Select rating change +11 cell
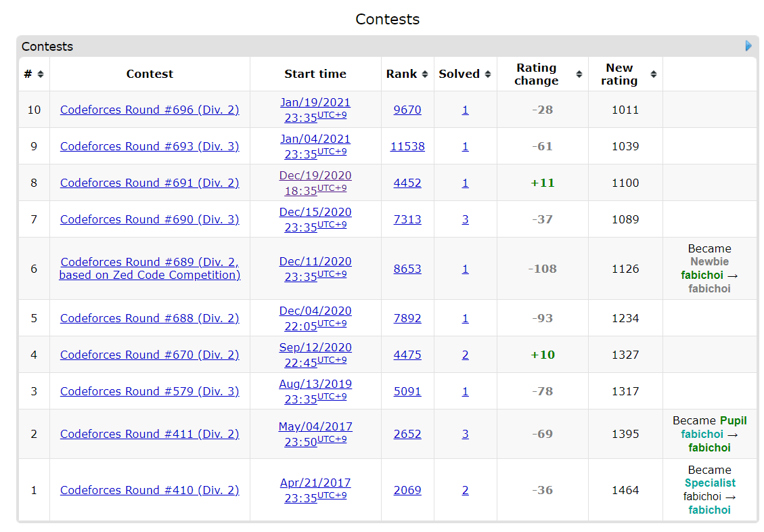764x532 pixels. click(x=542, y=183)
